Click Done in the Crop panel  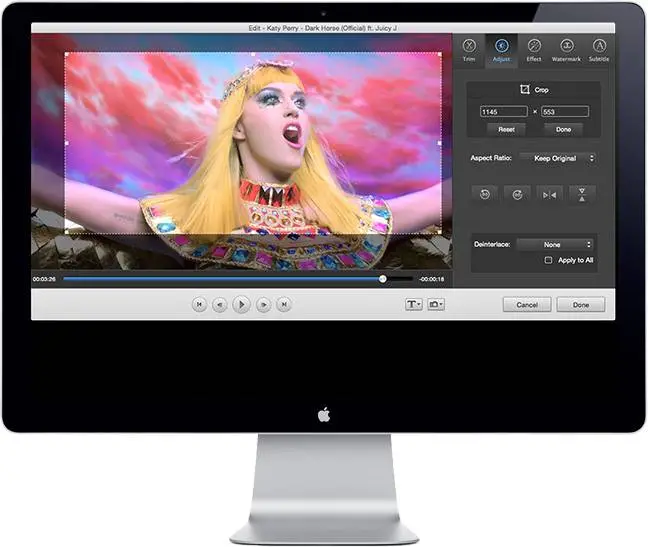point(563,129)
